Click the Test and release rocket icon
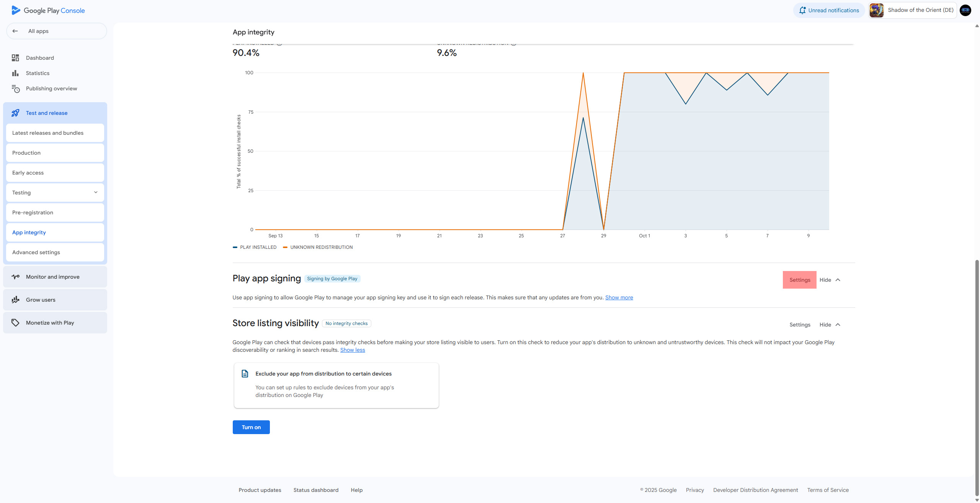The height and width of the screenshot is (503, 980). pos(15,113)
